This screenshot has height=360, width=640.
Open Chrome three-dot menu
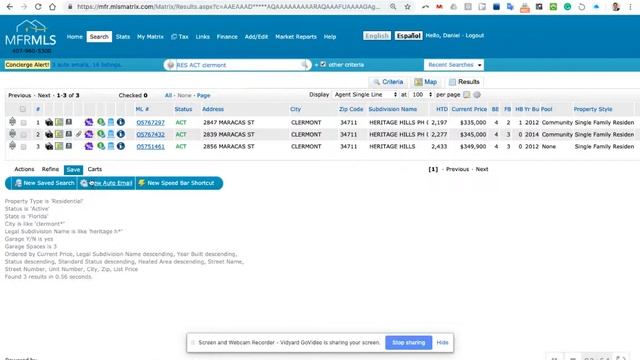click(x=631, y=7)
